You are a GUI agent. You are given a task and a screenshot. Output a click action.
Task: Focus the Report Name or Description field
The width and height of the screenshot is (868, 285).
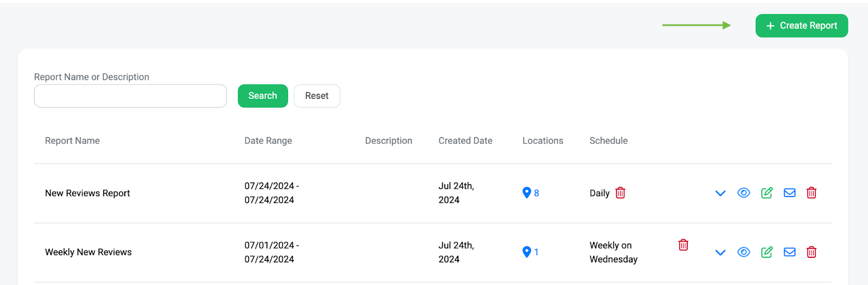pyautogui.click(x=130, y=96)
